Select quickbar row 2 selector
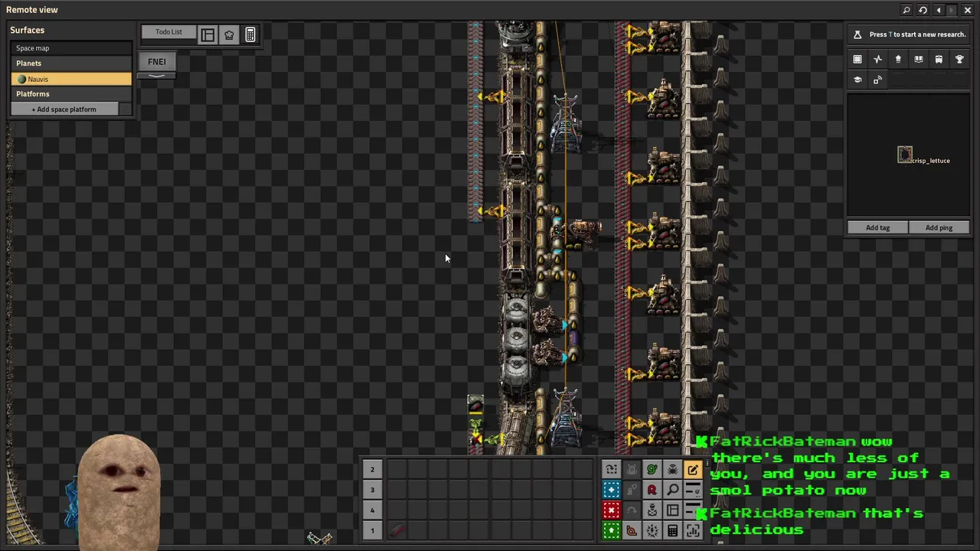980x551 pixels. (372, 469)
